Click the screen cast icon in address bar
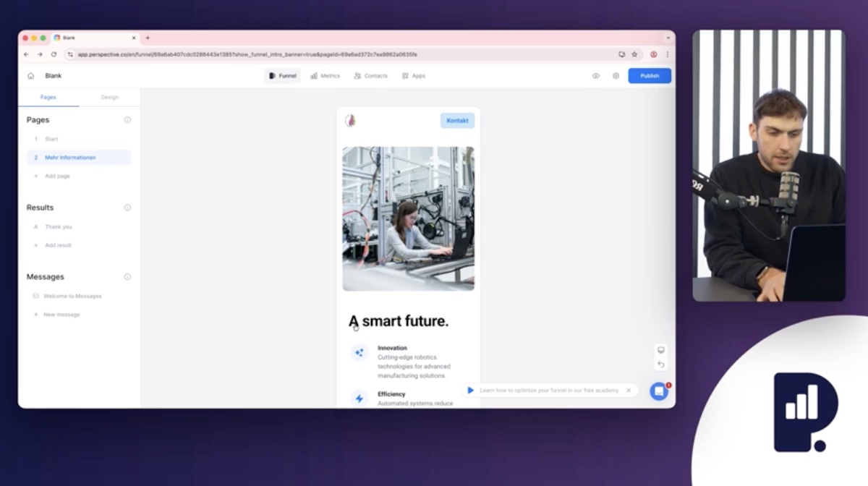 [x=621, y=54]
